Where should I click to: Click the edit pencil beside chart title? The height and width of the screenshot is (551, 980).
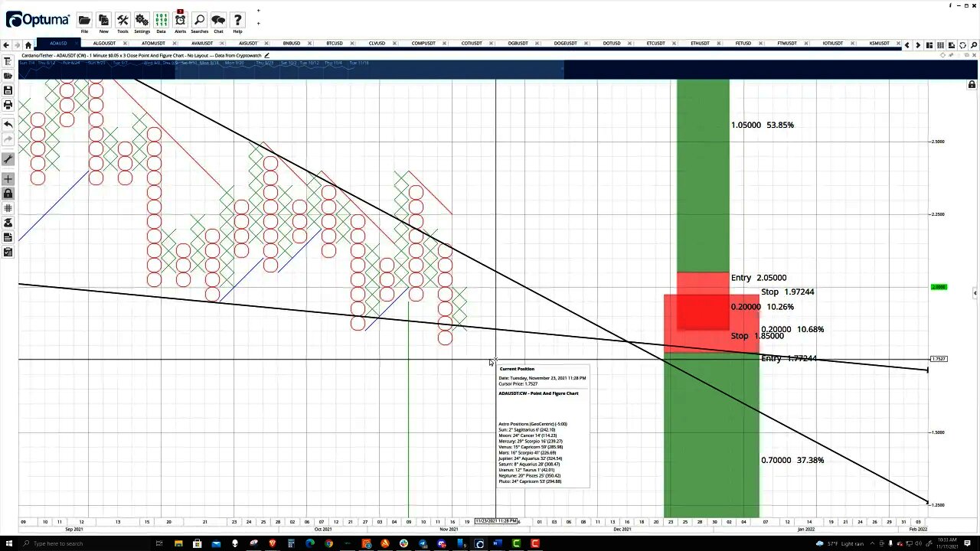tap(266, 55)
